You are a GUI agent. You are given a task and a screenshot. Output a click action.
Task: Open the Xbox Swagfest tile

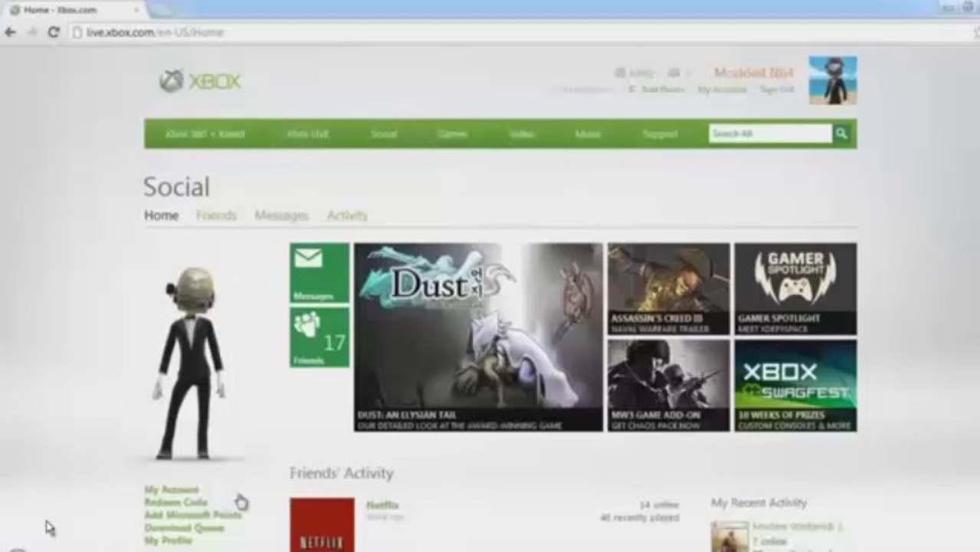tap(795, 386)
